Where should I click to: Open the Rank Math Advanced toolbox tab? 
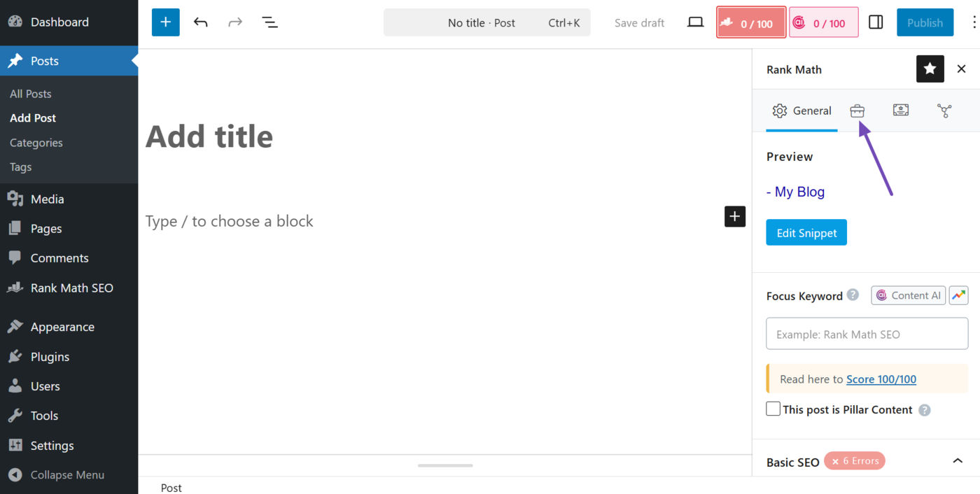tap(857, 111)
